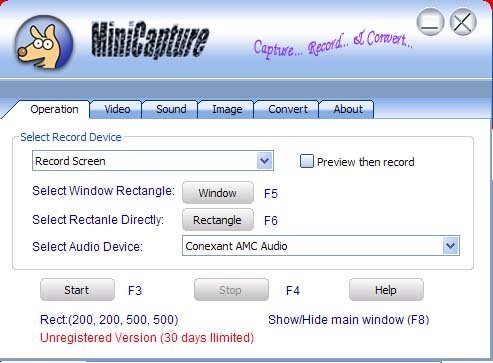Open the Video tab
The width and height of the screenshot is (493, 363).
tap(117, 109)
